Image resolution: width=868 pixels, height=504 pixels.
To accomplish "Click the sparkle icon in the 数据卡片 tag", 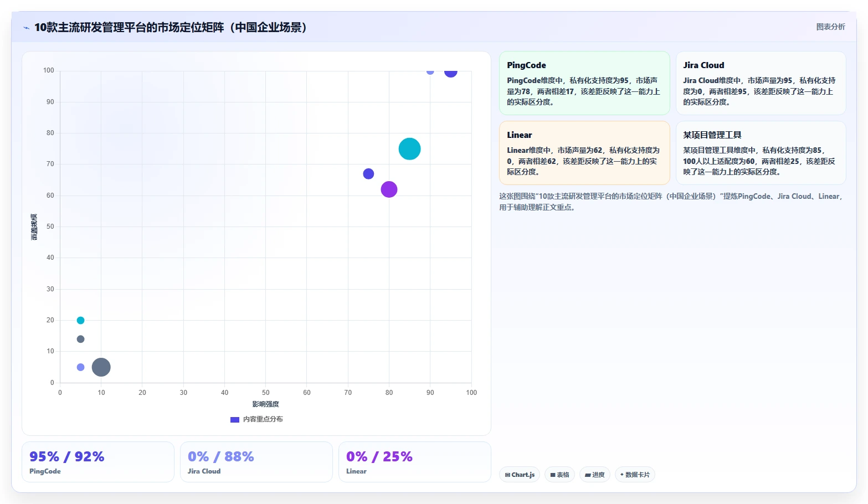I will 622,475.
